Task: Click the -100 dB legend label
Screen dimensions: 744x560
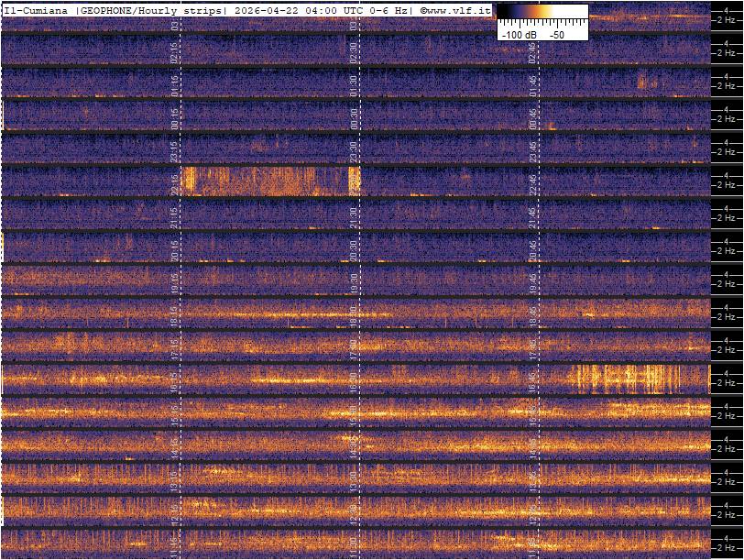Action: coord(519,34)
